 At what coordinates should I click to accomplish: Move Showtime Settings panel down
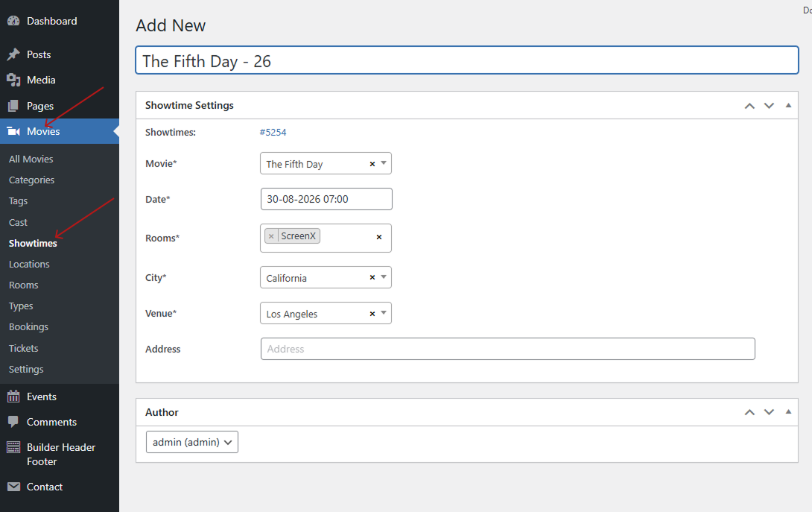[x=769, y=105]
